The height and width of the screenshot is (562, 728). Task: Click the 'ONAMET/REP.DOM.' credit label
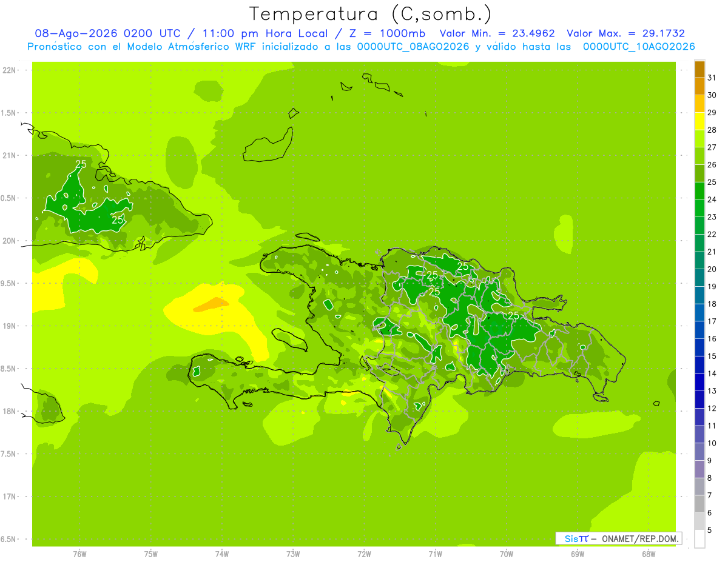click(641, 538)
